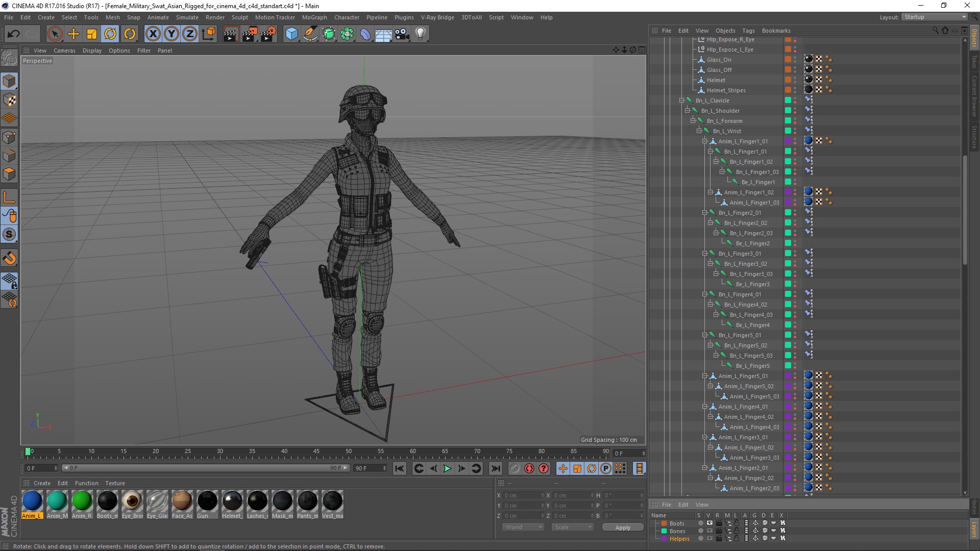The height and width of the screenshot is (551, 980).
Task: Click the Apply button in coordinates panel
Action: pos(622,527)
